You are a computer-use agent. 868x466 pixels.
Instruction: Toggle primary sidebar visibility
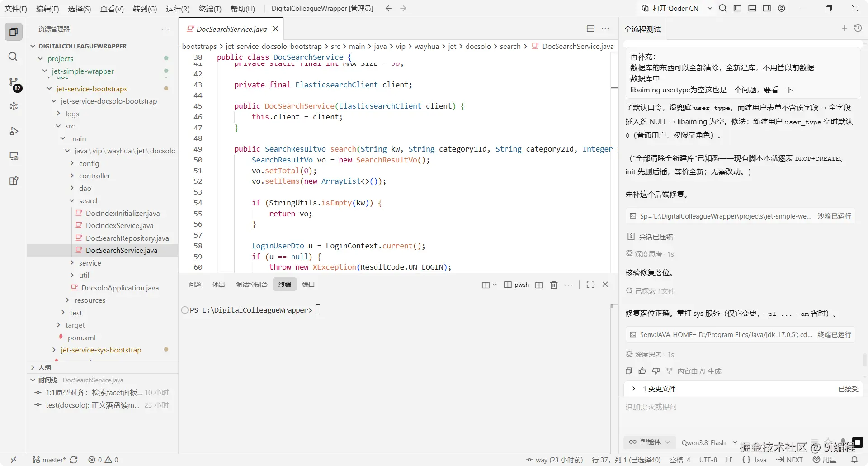pyautogui.click(x=737, y=8)
